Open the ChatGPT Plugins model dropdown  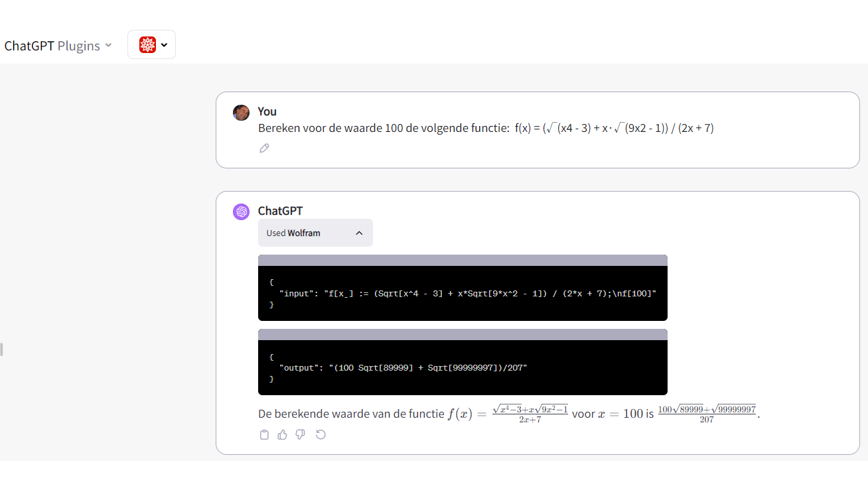(58, 46)
